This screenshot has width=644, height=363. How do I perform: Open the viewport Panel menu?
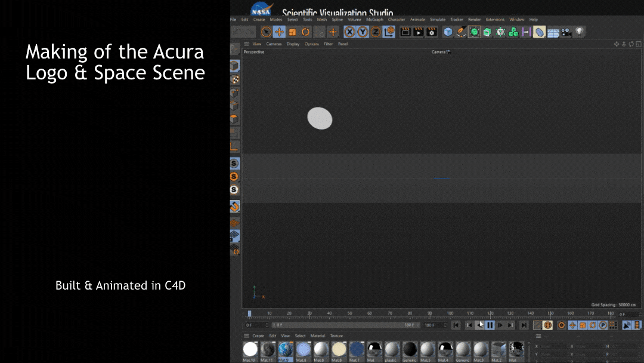tap(343, 44)
